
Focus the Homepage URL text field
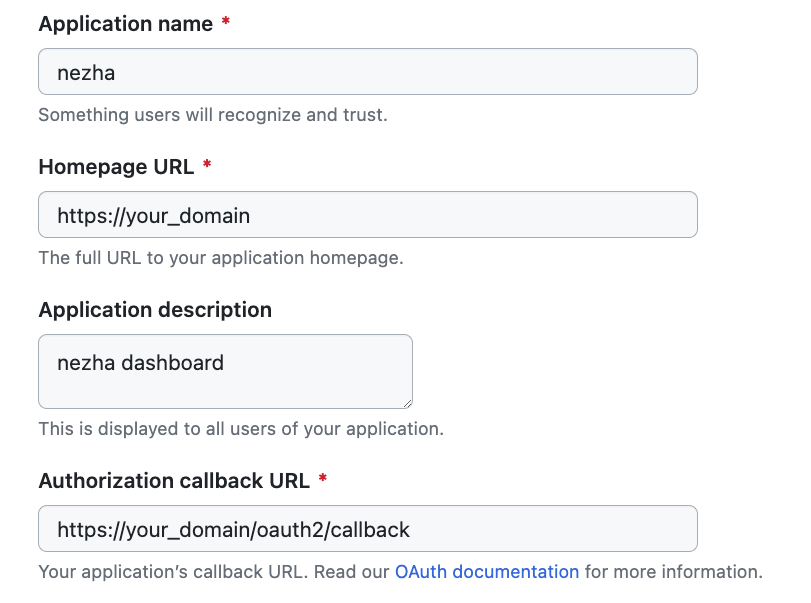(367, 215)
